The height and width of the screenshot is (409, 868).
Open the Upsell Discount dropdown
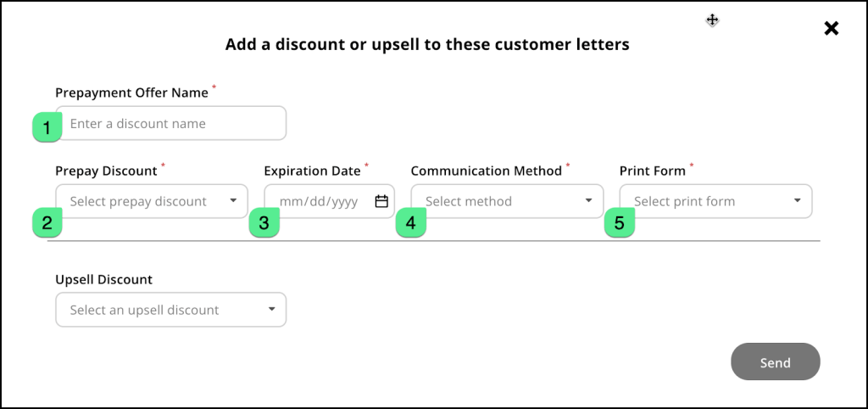tap(161, 311)
